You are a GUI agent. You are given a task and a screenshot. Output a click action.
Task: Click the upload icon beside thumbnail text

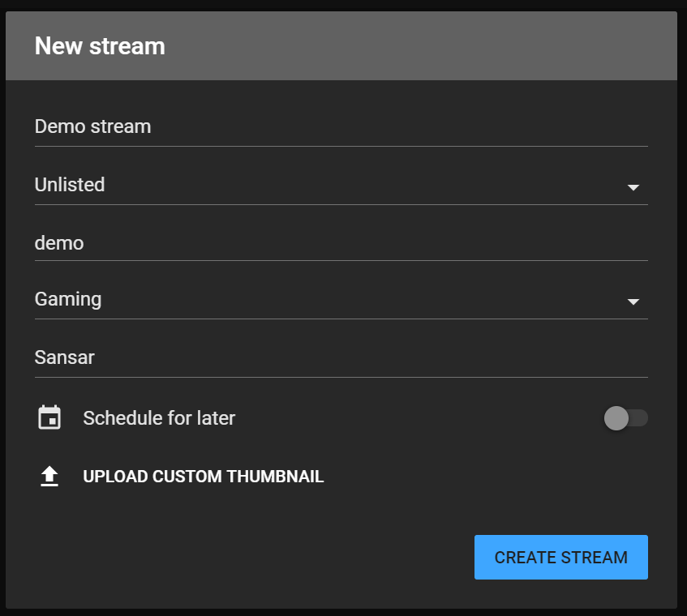[x=49, y=476]
